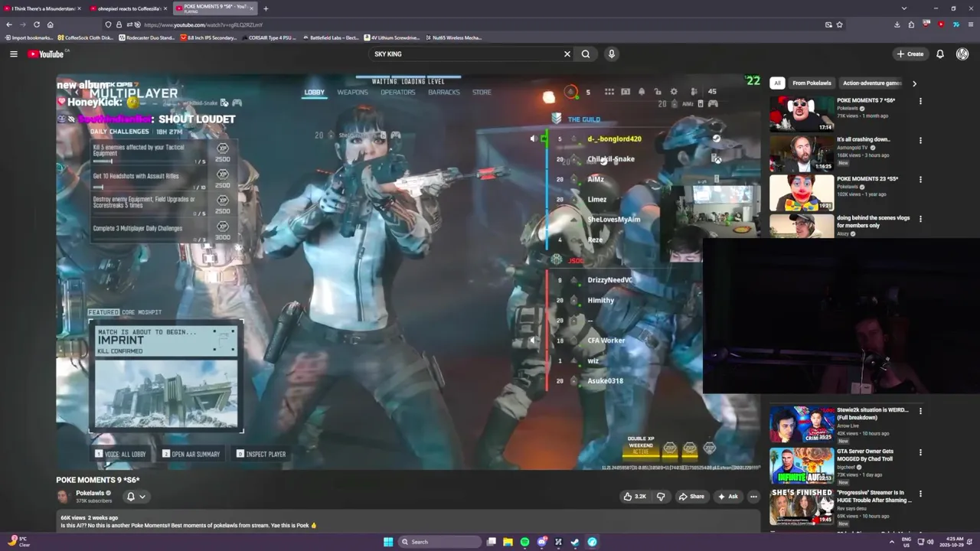The width and height of the screenshot is (980, 551).
Task: Open 'It's all crashing down' video thumbnail
Action: click(x=802, y=152)
